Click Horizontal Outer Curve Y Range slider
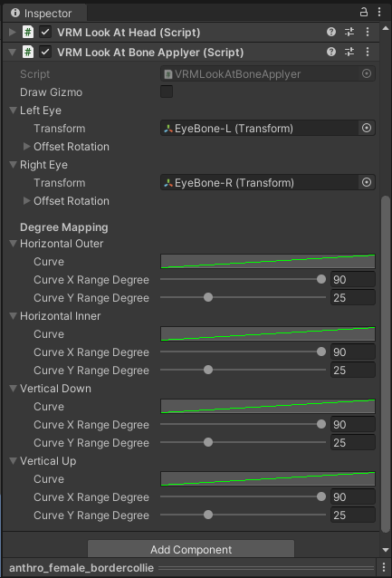This screenshot has height=578, width=392. pyautogui.click(x=244, y=297)
